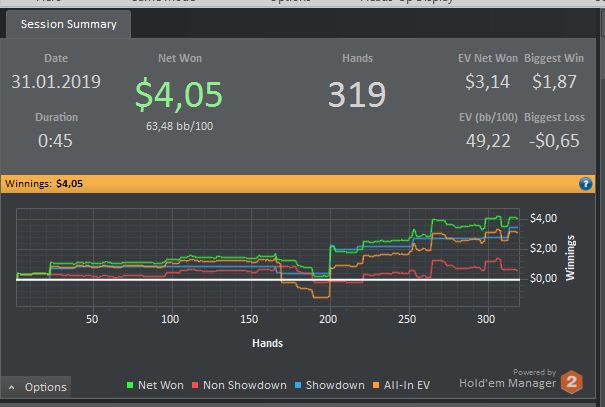Click the Biggest Win value $1,87
The width and height of the screenshot is (605, 407).
554,82
